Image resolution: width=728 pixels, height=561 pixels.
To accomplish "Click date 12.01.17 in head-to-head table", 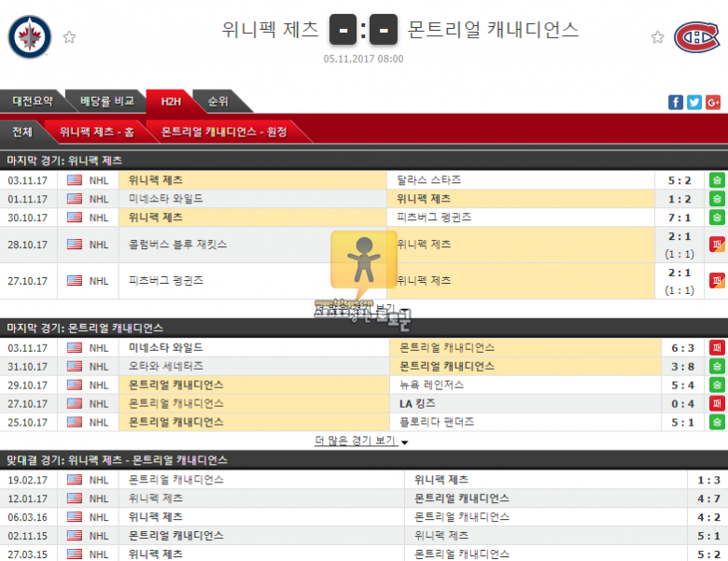I will pos(27,498).
